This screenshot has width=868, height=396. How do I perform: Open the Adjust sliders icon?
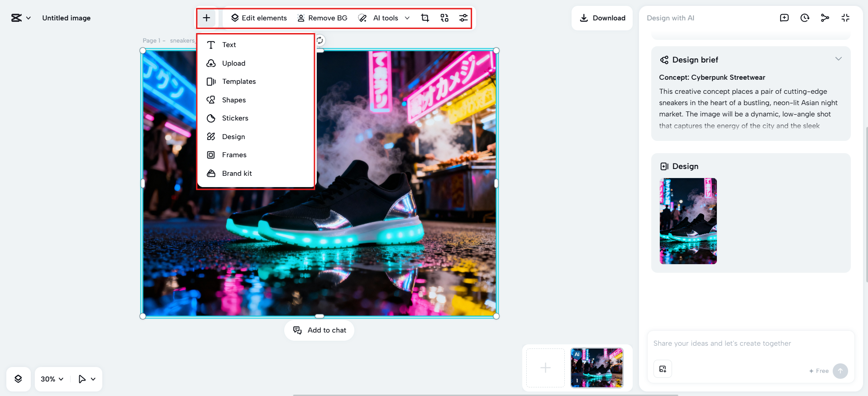[463, 18]
